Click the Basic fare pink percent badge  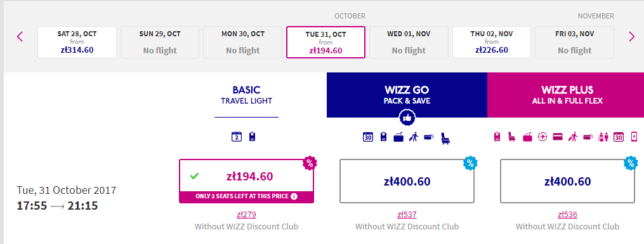click(x=310, y=163)
